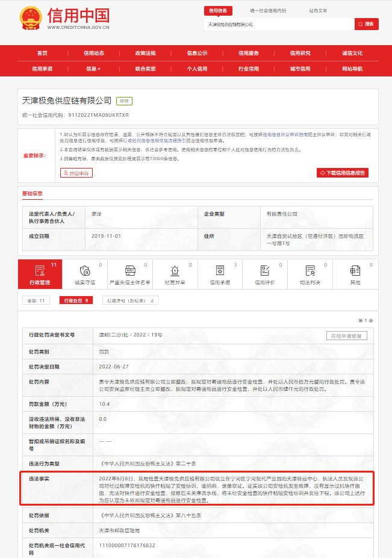
Task: Click the authority code 11100000717817683Z
Action: pyautogui.click(x=127, y=545)
